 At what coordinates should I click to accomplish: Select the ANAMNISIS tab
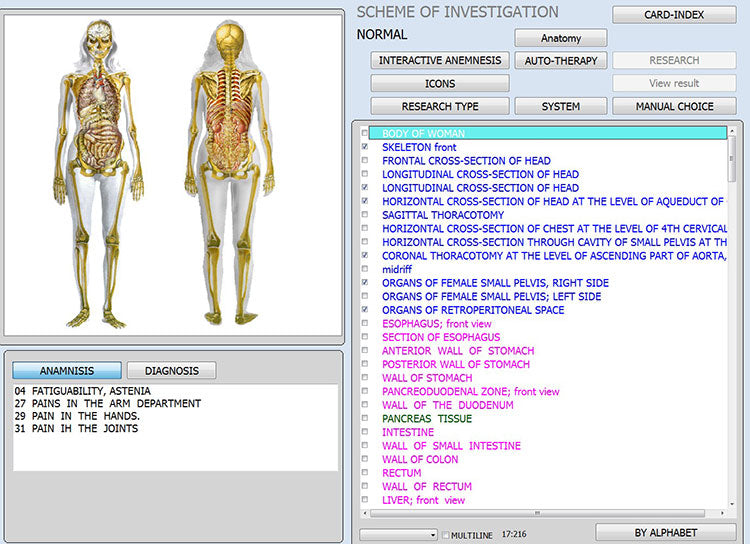pos(68,370)
